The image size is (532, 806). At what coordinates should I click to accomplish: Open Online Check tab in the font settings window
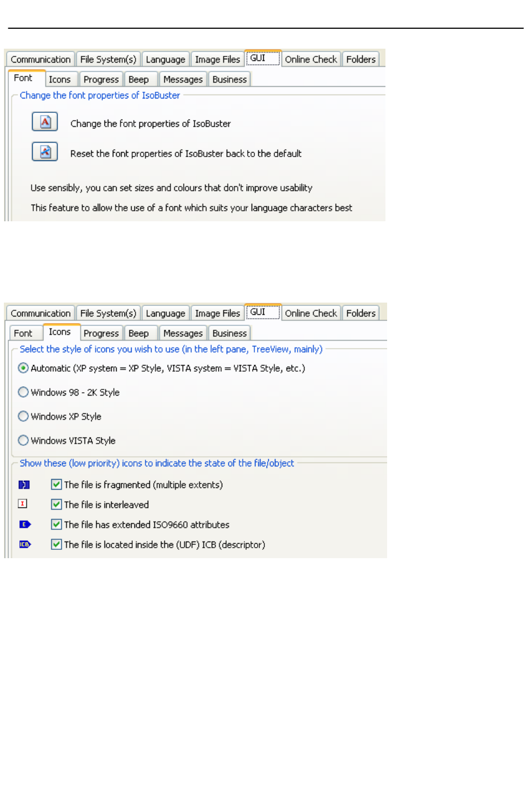tap(311, 59)
